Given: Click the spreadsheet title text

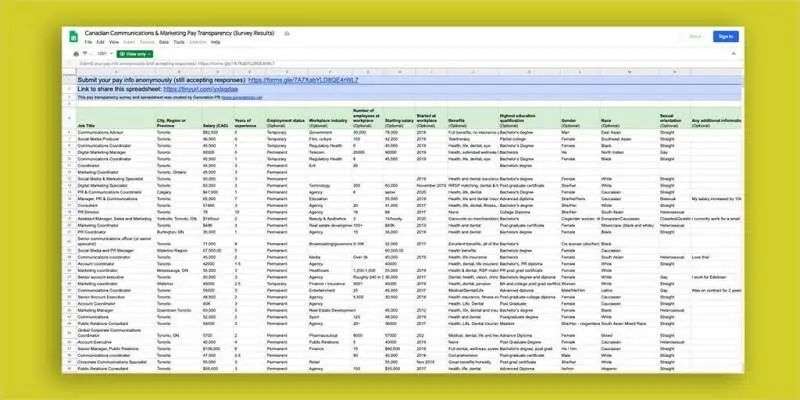Looking at the screenshot, I should click(179, 33).
